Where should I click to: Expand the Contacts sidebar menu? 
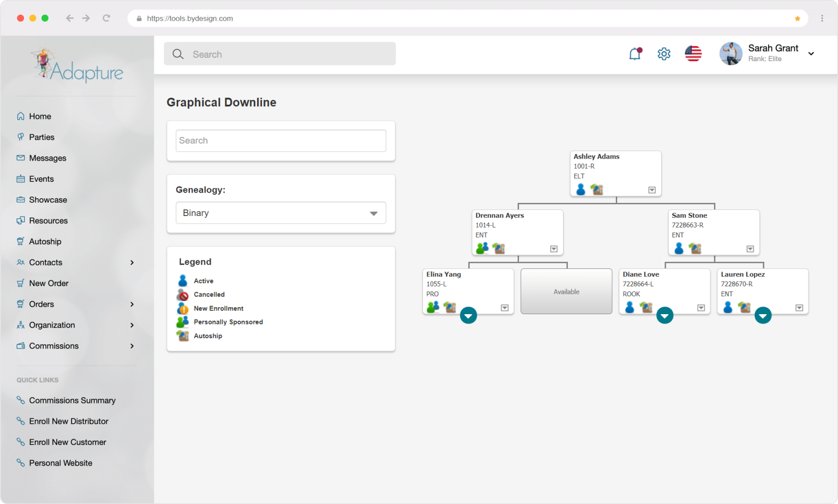coord(132,262)
